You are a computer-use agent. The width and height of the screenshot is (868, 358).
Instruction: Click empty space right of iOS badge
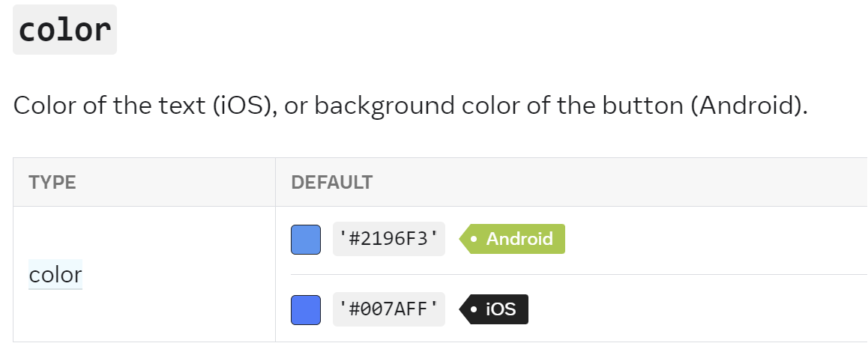698,309
